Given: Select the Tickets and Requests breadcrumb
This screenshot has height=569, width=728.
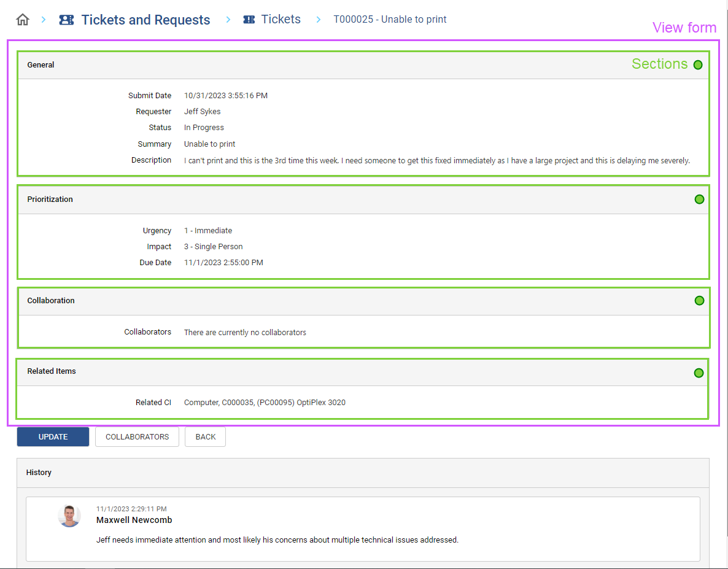Looking at the screenshot, I should [145, 19].
